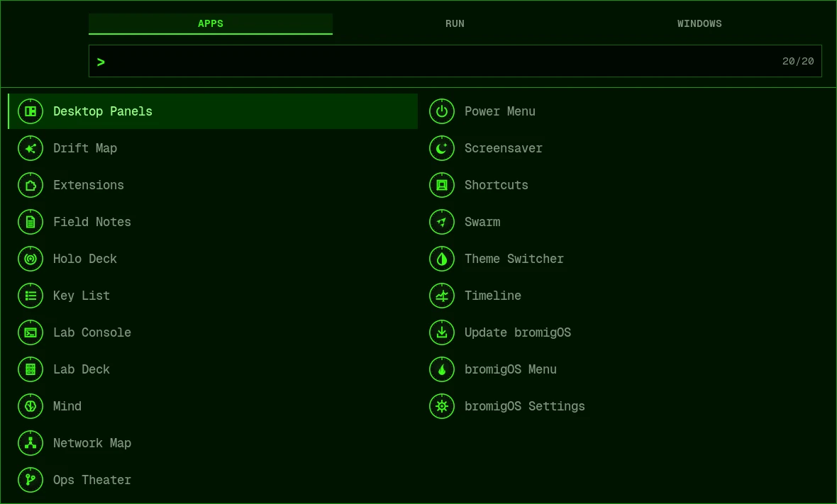The image size is (837, 504).
Task: Click the Drift Map icon
Action: (31, 148)
